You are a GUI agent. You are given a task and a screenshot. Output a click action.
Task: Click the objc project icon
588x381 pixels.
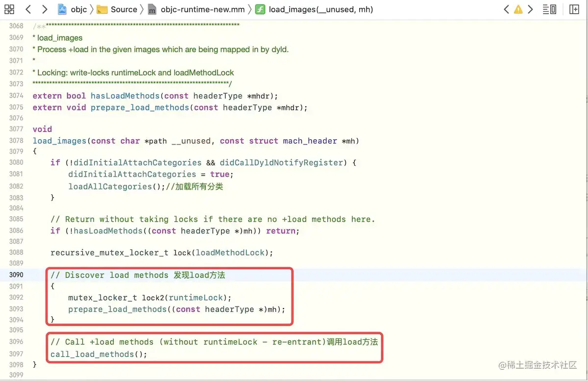click(x=62, y=9)
